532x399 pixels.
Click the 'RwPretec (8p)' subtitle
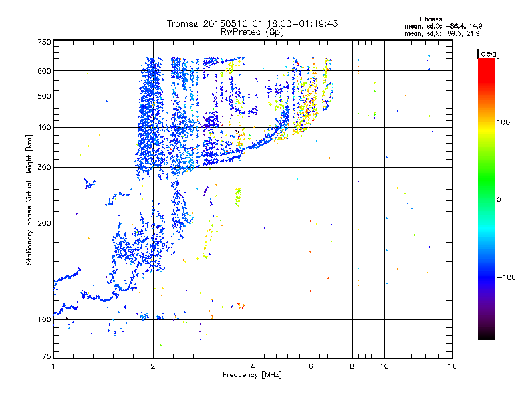coord(253,32)
